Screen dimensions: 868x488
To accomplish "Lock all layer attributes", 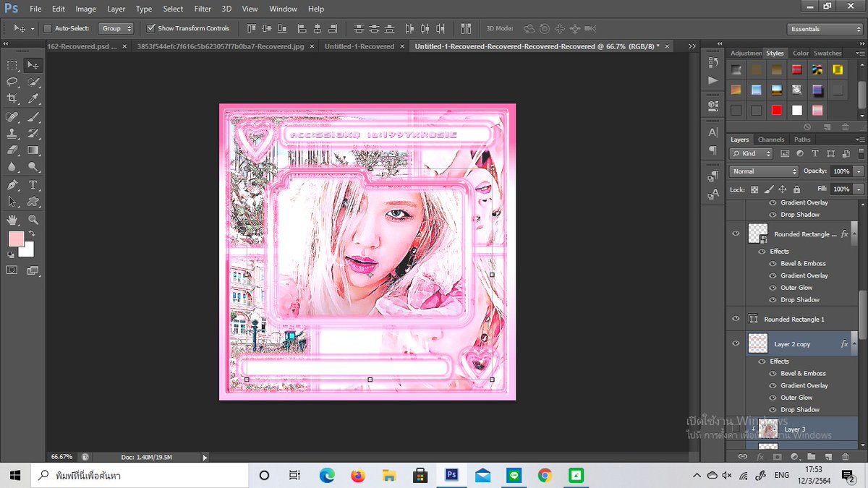I will (x=796, y=189).
